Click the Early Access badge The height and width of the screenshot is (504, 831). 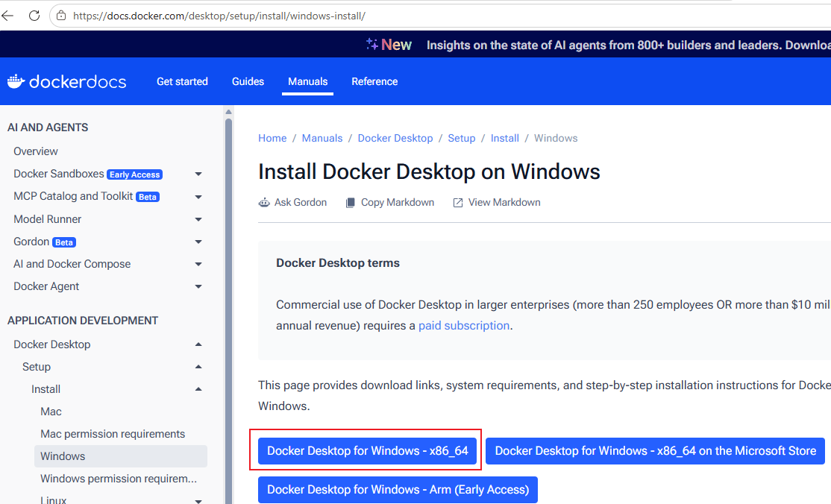coord(134,174)
